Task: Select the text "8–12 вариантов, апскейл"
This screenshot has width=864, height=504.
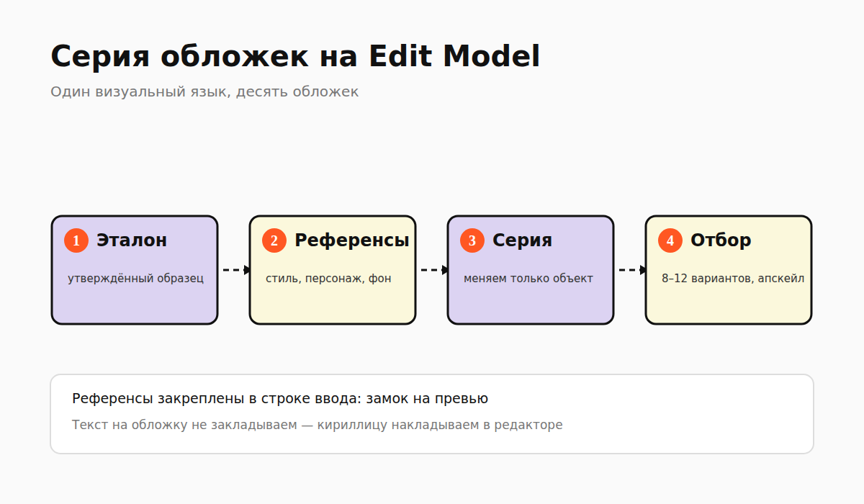Action: pyautogui.click(x=733, y=279)
